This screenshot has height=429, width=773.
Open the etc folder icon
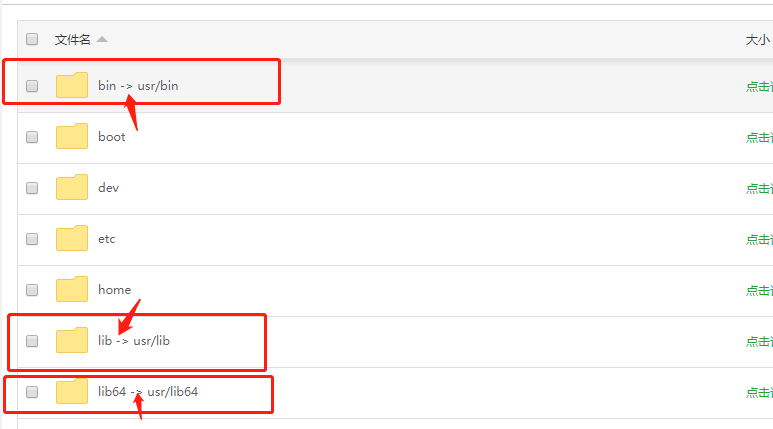(x=72, y=238)
